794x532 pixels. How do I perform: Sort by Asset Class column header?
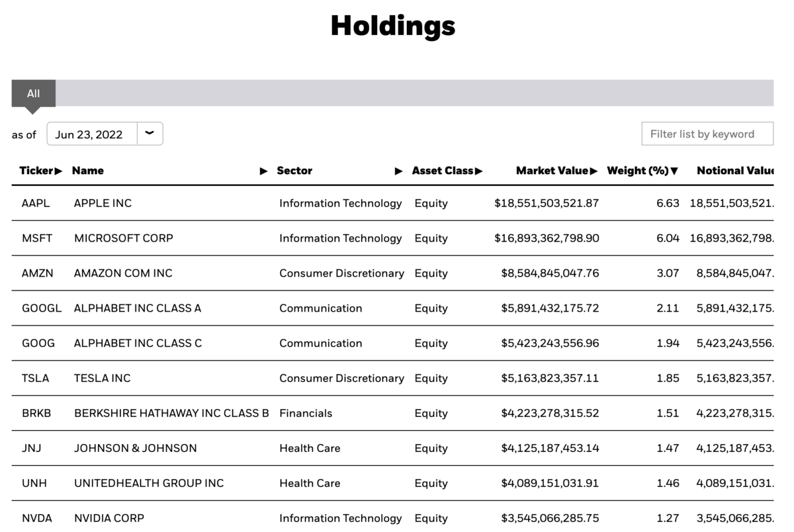[447, 171]
